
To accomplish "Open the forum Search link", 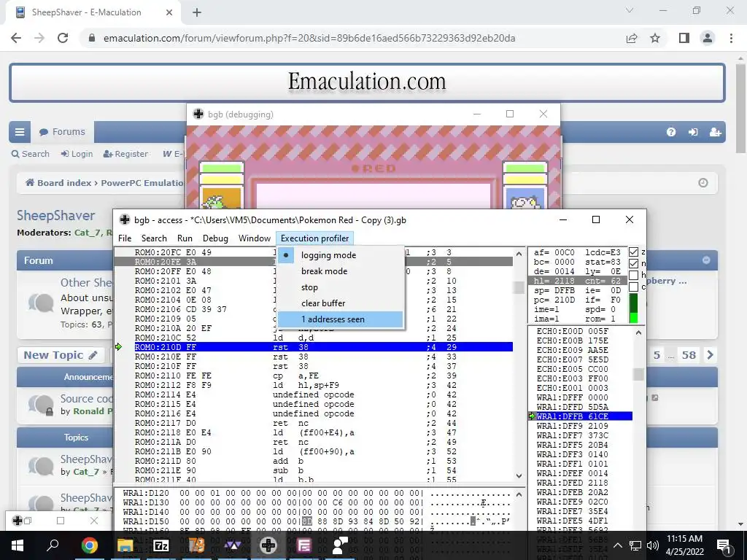I will [x=30, y=154].
